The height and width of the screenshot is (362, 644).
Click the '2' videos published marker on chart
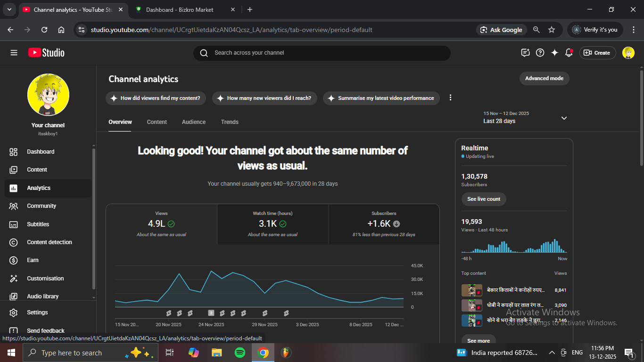(x=211, y=313)
